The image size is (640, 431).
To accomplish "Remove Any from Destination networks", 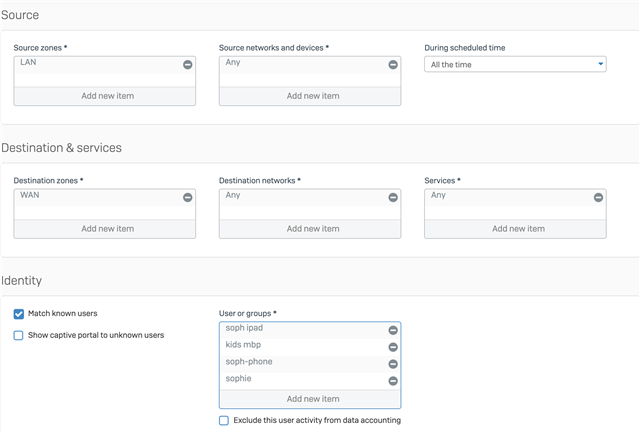I will pos(393,198).
